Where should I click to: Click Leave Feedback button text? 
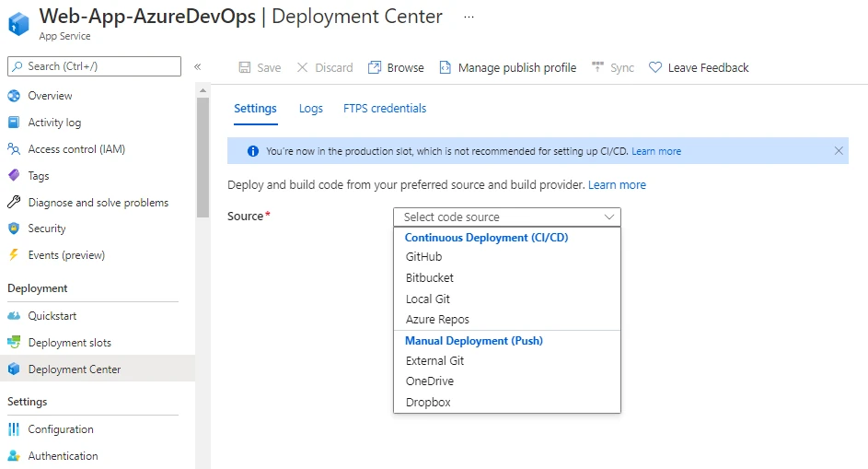709,67
